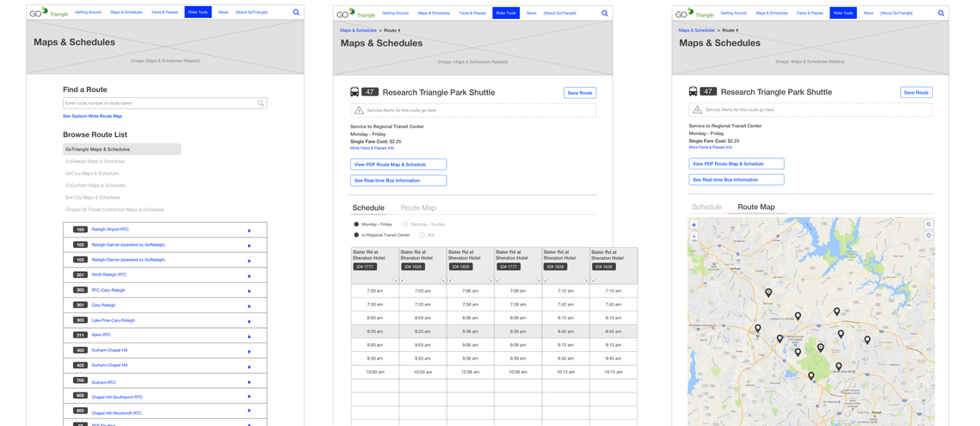
Task: Select GoDurham Maps & Schedules in route list
Action: click(96, 185)
